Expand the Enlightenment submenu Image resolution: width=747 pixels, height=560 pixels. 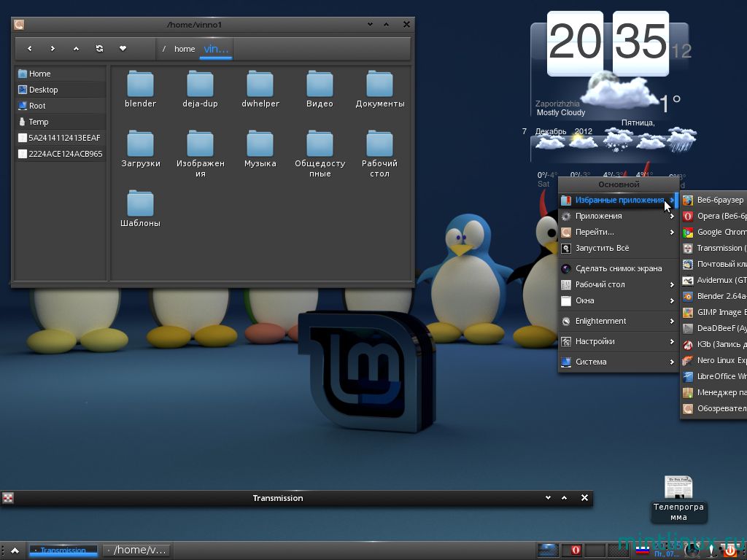coord(619,321)
